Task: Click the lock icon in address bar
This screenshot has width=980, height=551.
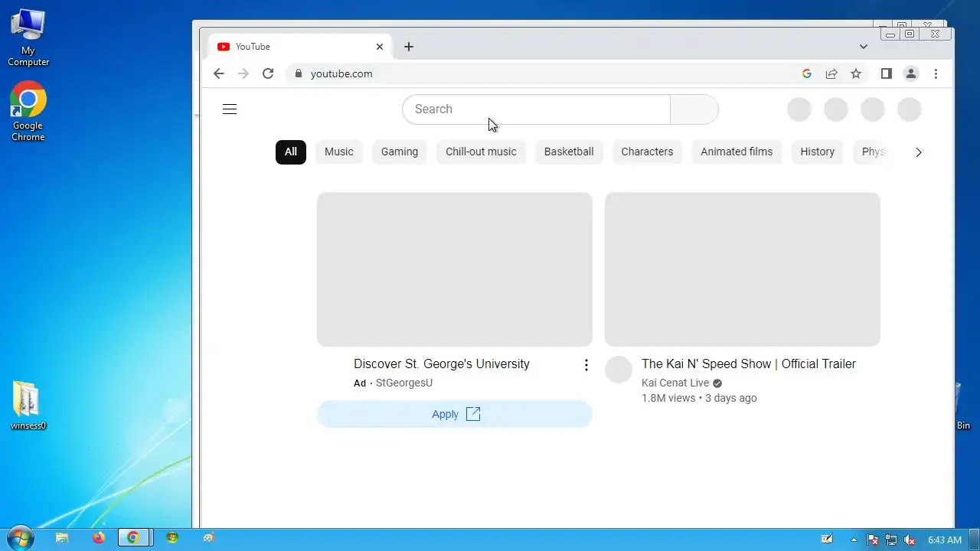Action: [299, 73]
